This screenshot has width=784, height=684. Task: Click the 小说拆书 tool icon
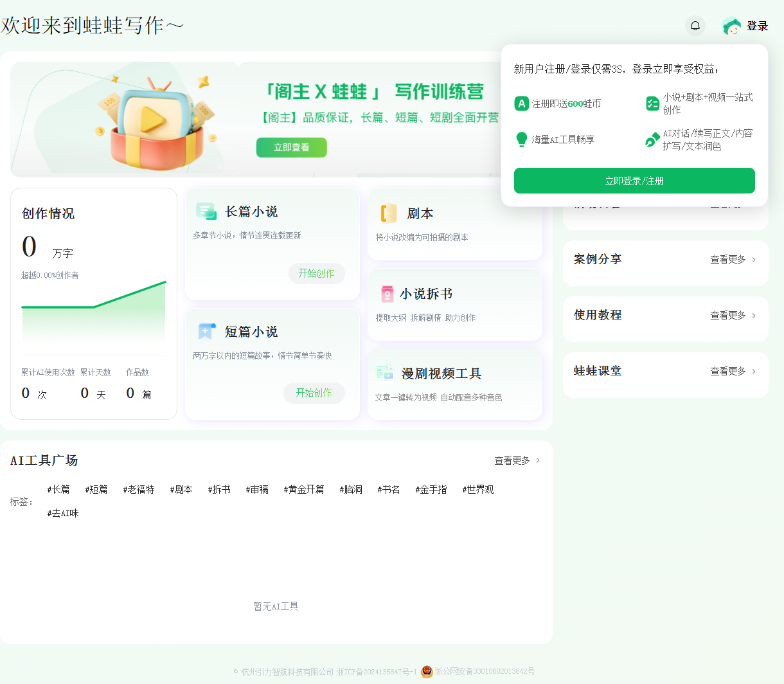tap(386, 293)
